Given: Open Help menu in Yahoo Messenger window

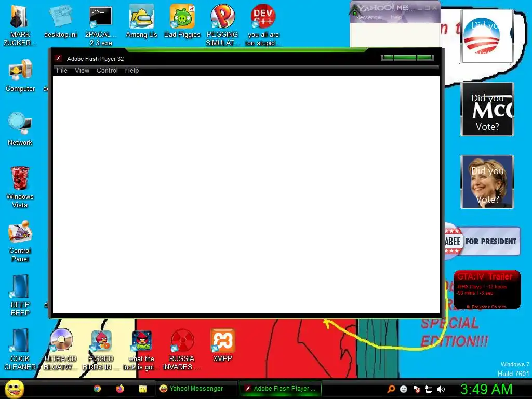Looking at the screenshot, I should [x=396, y=17].
